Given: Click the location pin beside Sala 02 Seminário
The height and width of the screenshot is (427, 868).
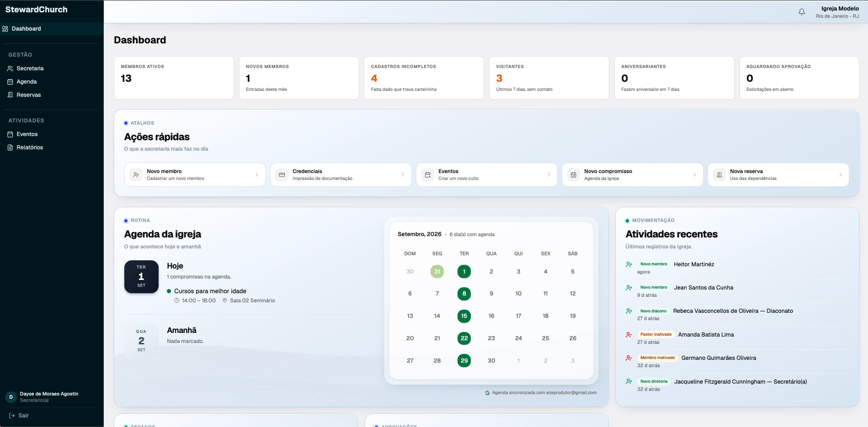Looking at the screenshot, I should [x=225, y=300].
